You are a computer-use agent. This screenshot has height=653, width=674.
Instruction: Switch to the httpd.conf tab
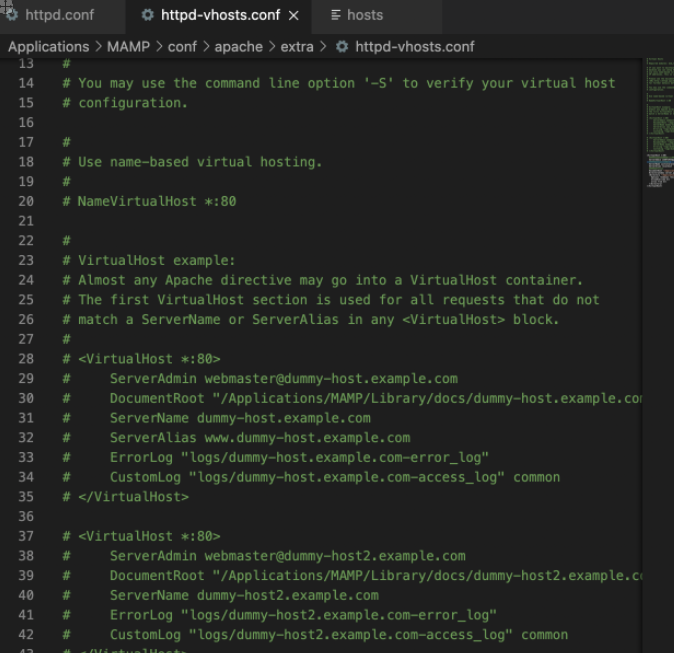click(x=62, y=15)
